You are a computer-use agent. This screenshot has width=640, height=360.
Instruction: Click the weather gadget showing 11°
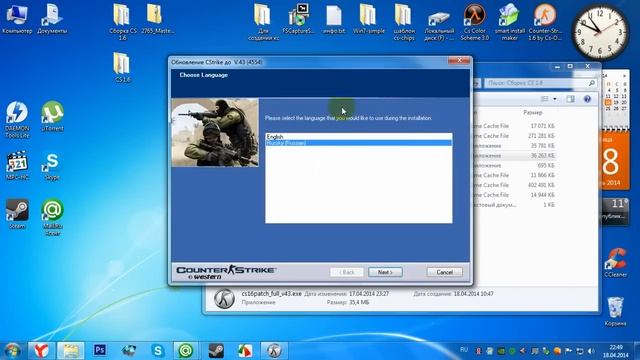(615, 212)
